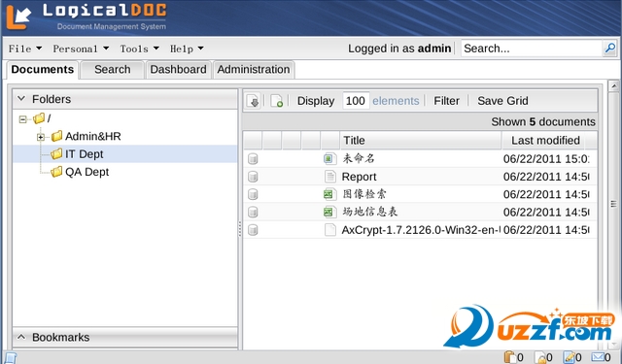Screen dimensions: 622x364
Task: Open the File menu
Action: tap(25, 49)
